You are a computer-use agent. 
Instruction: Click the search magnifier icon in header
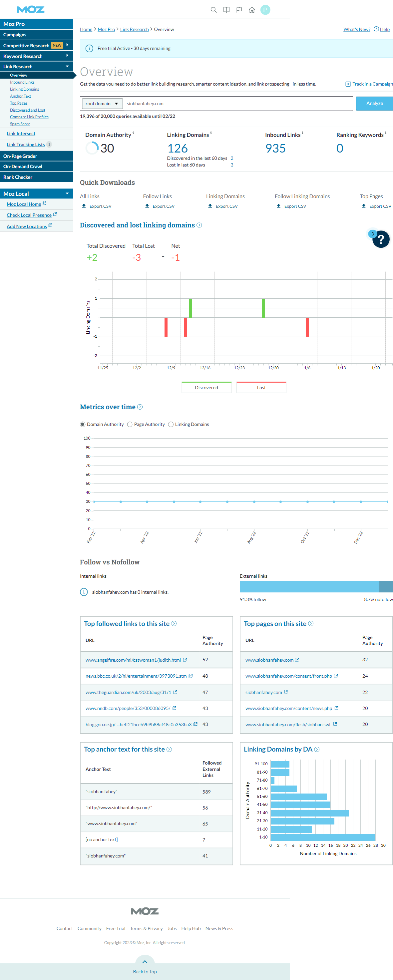213,10
